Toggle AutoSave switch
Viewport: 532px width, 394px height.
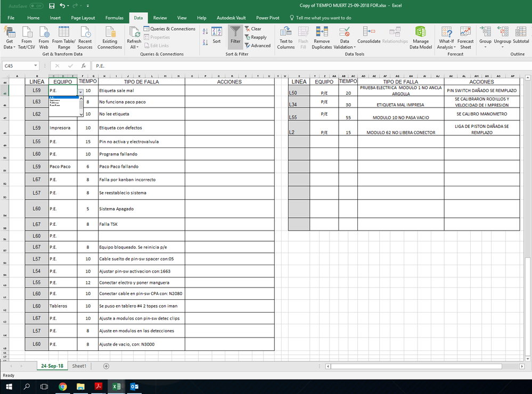pos(36,6)
